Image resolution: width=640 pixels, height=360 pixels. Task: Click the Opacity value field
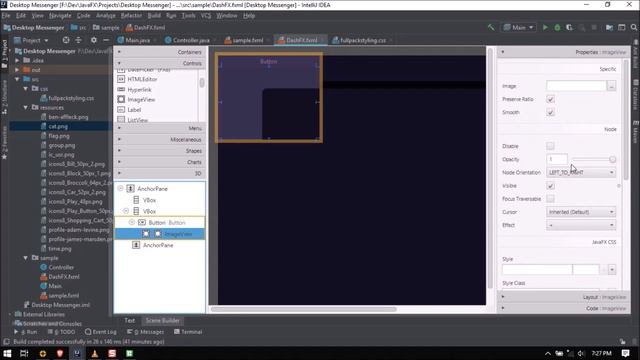pos(557,159)
